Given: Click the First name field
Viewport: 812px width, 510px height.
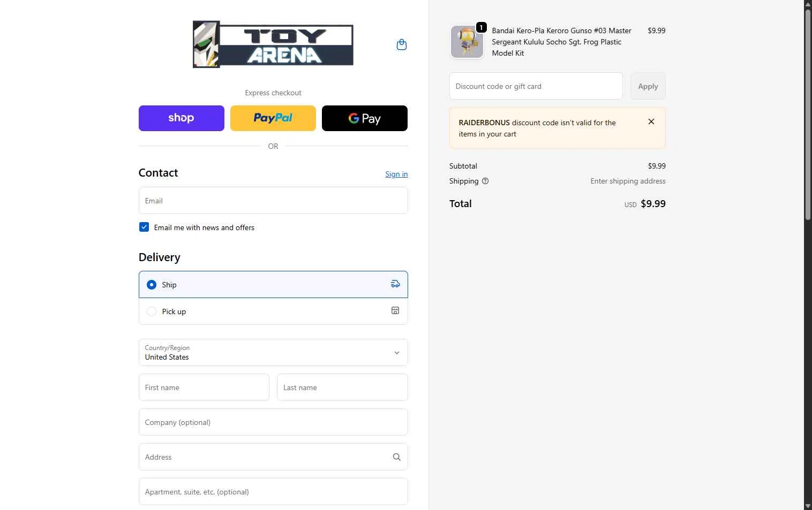Looking at the screenshot, I should pos(204,387).
